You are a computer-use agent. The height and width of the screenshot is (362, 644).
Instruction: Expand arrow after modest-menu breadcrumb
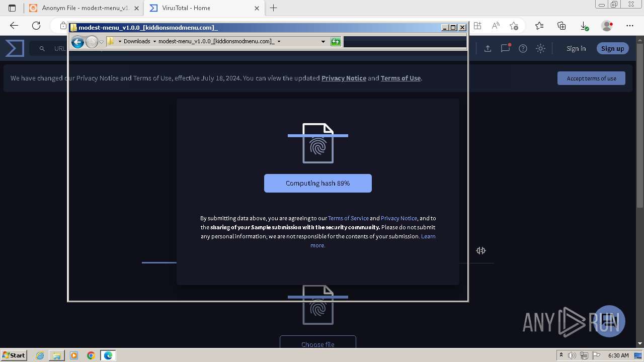(279, 41)
